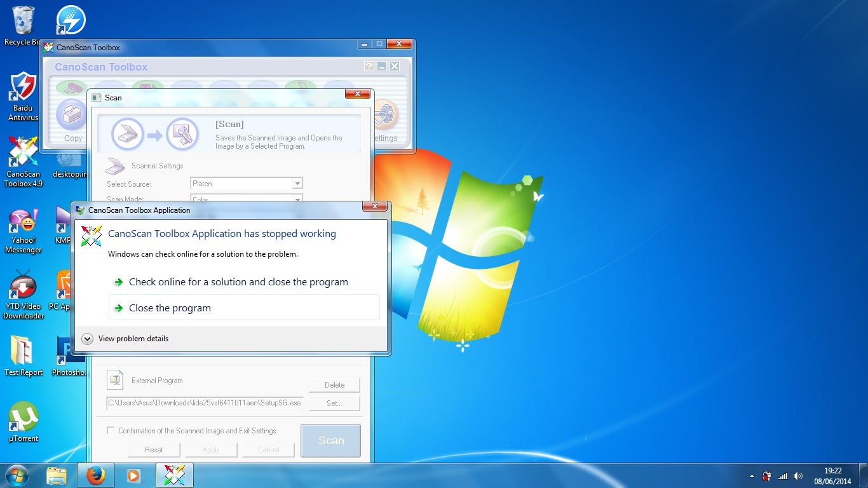Image resolution: width=868 pixels, height=488 pixels.
Task: Open CanoScan Toolbox 4.9 desktop shortcut
Action: point(24,154)
